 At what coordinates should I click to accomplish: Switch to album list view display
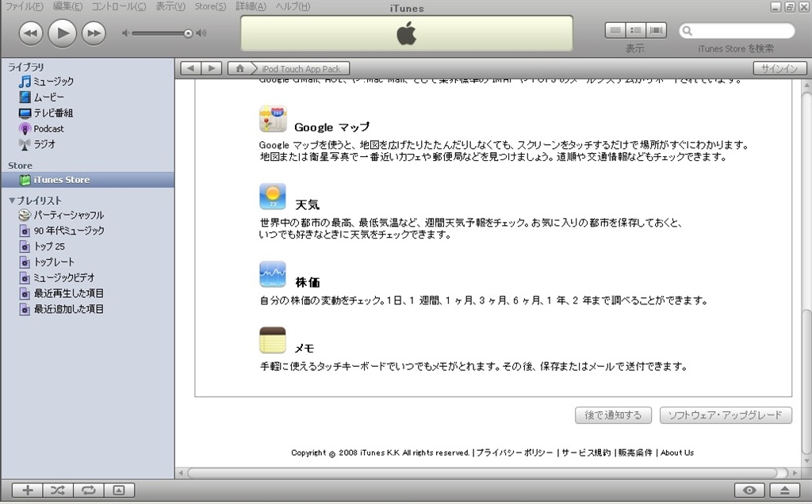[635, 31]
